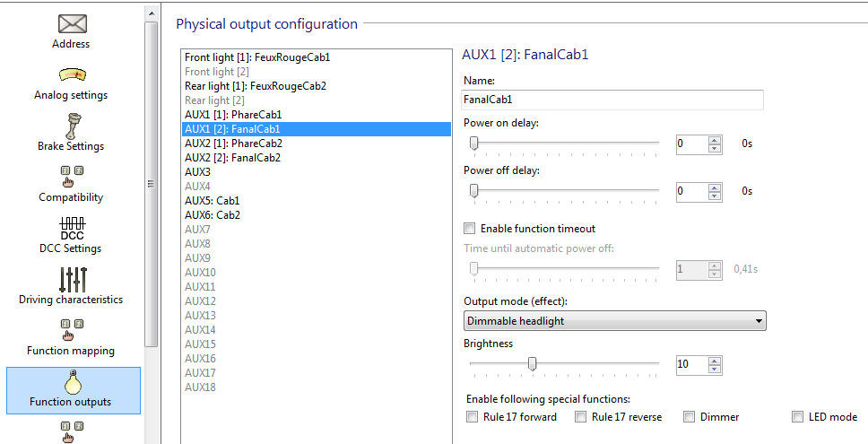Screen dimensions: 868x444
Task: Increase Power on delay with up arrow
Action: pyautogui.click(x=714, y=139)
